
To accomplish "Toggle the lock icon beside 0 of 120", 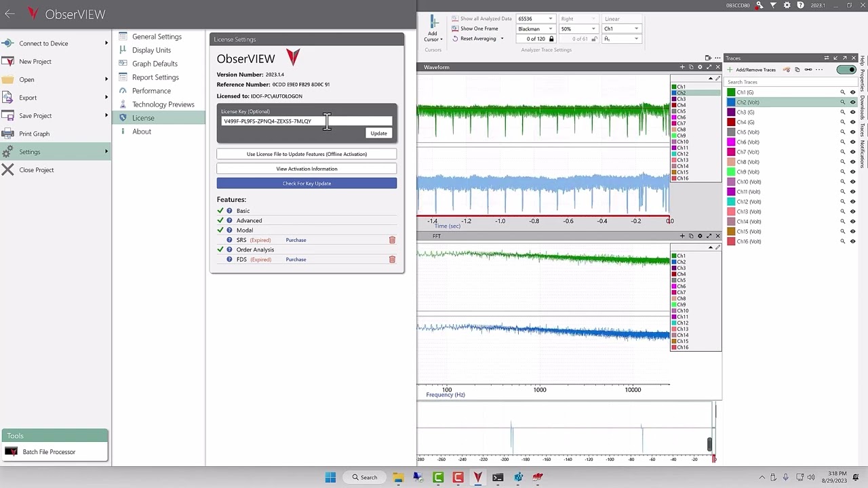I will click(551, 39).
